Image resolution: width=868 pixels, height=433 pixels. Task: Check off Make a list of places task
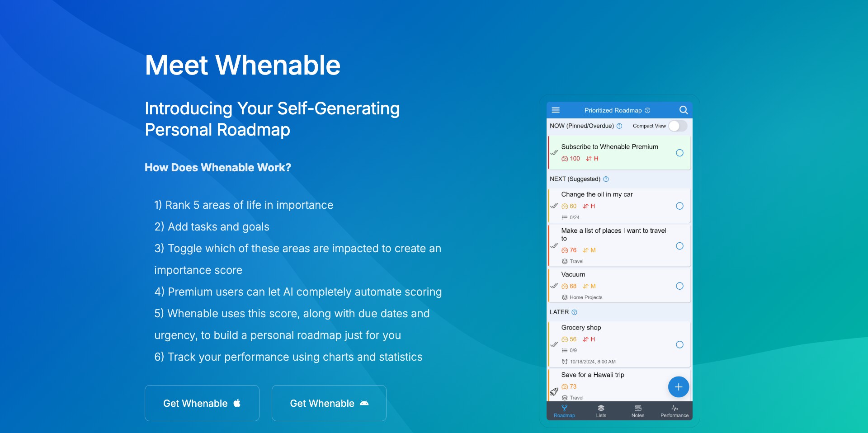[679, 246]
